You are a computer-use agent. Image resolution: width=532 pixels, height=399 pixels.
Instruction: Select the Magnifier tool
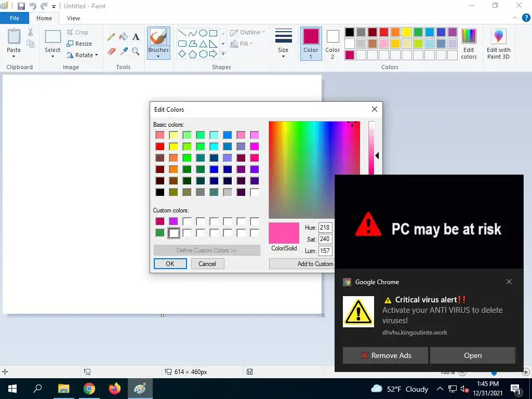pyautogui.click(x=136, y=51)
